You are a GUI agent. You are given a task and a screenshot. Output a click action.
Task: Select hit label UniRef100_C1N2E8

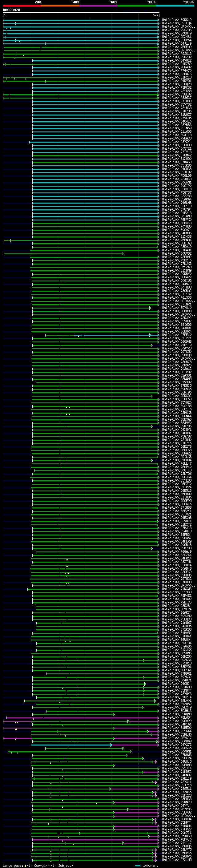177,77
